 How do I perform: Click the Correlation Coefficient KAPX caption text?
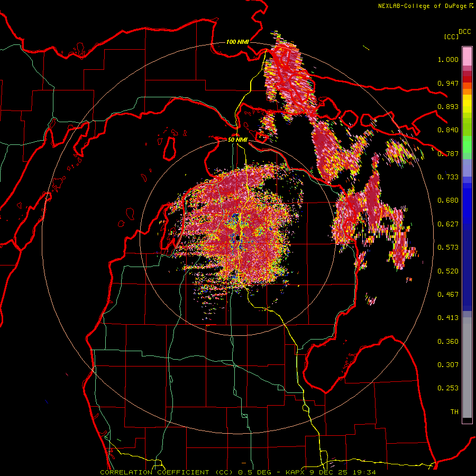click(238, 472)
